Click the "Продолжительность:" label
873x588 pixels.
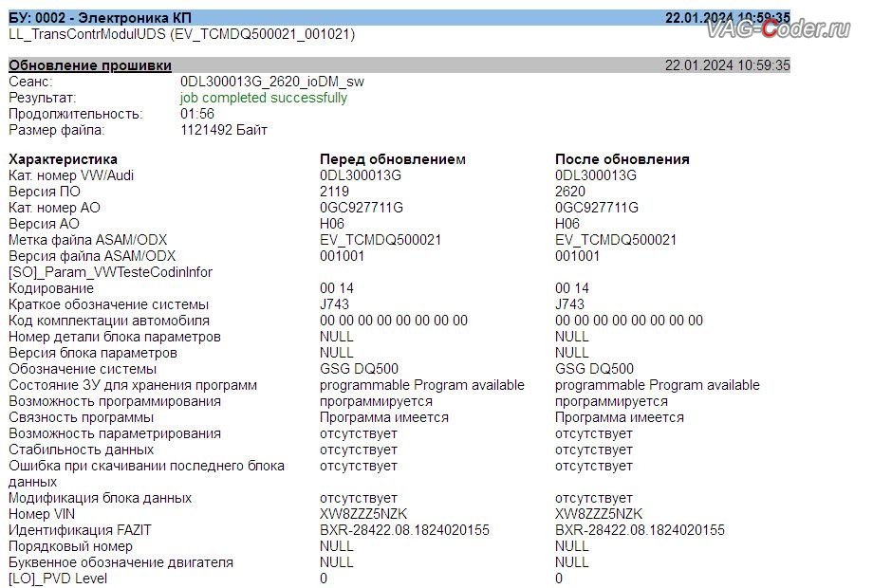pyautogui.click(x=75, y=114)
